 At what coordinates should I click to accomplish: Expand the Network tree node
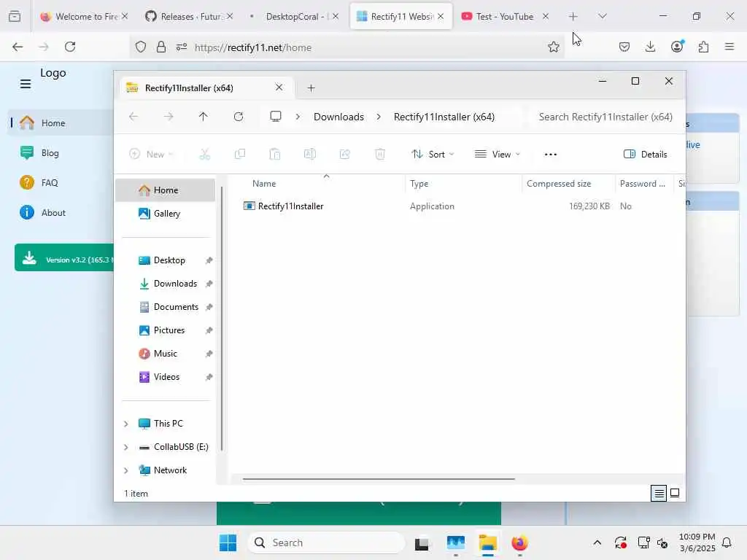[x=125, y=470]
